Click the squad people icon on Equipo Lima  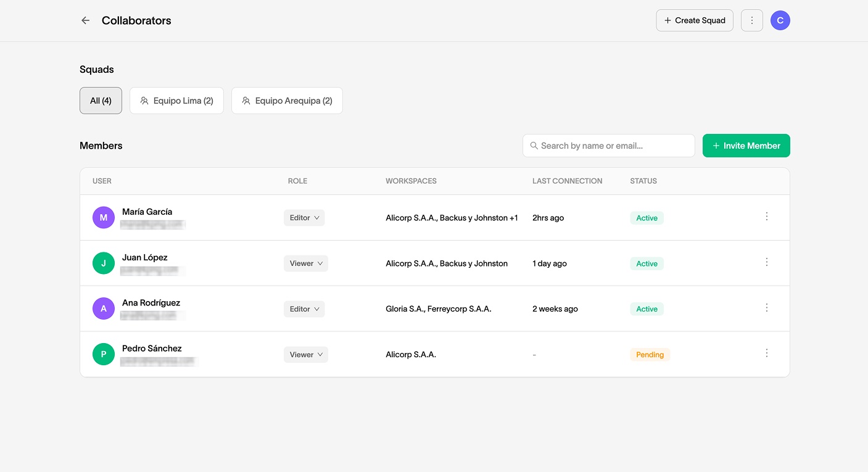click(144, 100)
